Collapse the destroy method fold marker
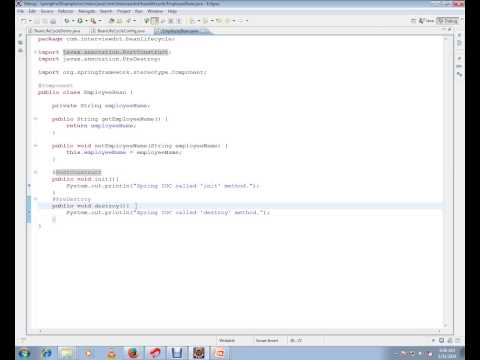 [x=35, y=199]
